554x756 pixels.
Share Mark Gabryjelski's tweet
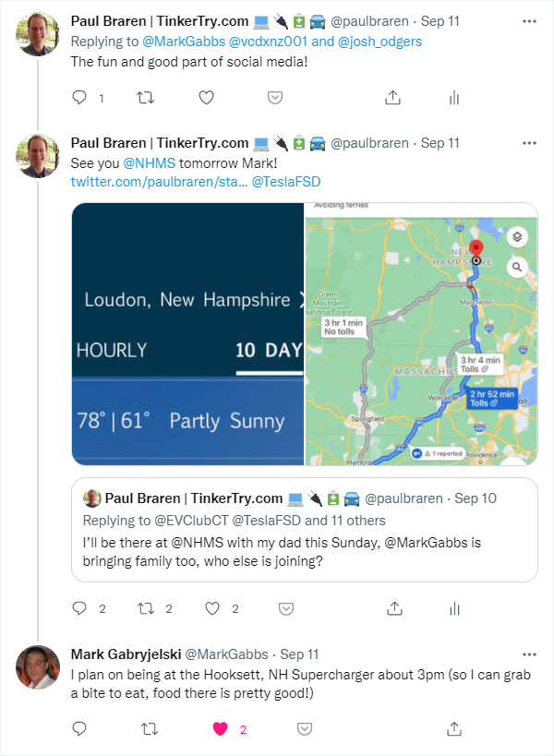(x=454, y=728)
